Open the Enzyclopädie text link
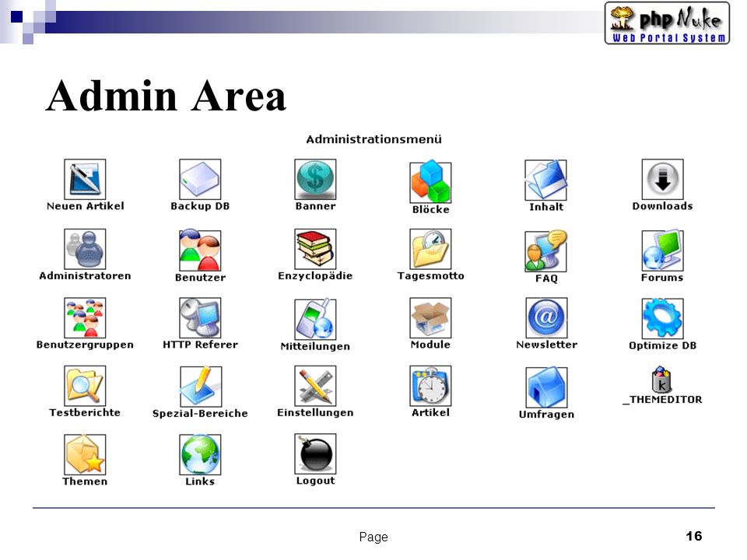Viewport: 747px width, 560px height. pos(315,275)
